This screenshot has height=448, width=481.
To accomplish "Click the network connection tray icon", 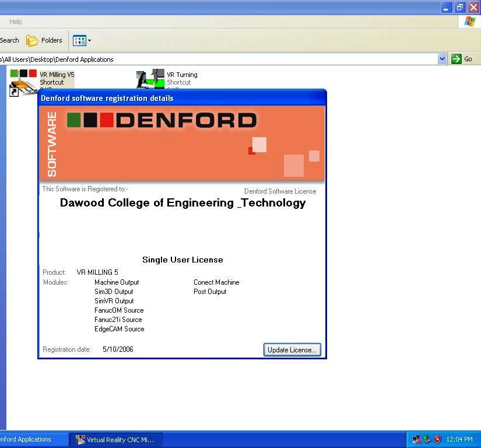I will tap(417, 439).
